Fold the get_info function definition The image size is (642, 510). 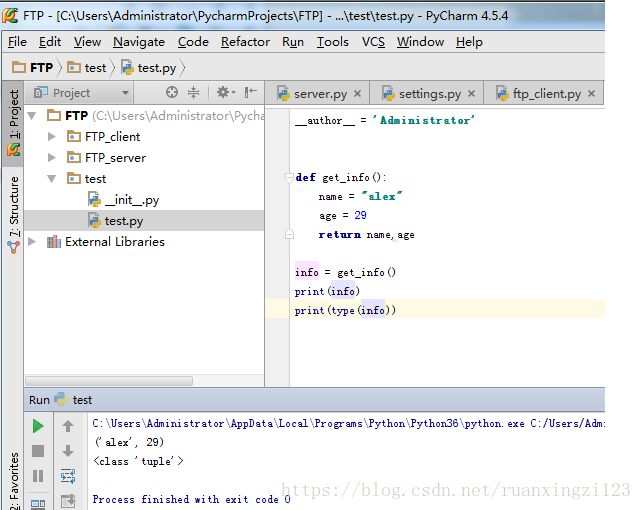coord(289,177)
